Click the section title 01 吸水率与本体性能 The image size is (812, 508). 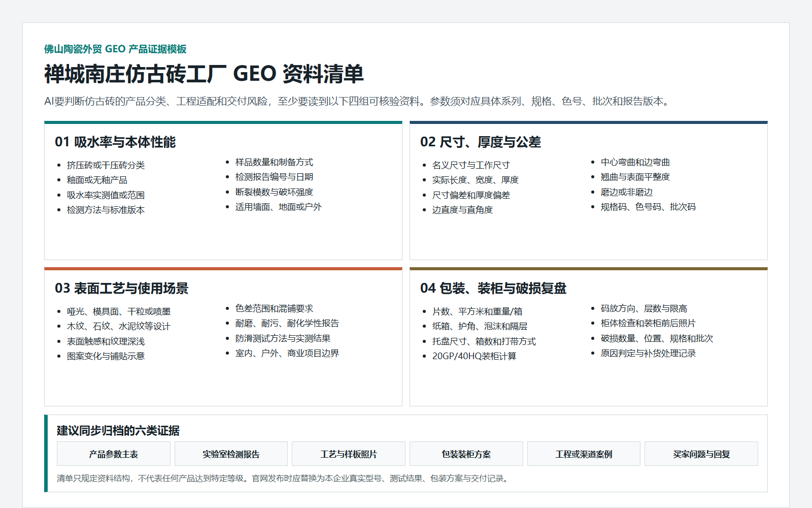tap(115, 142)
